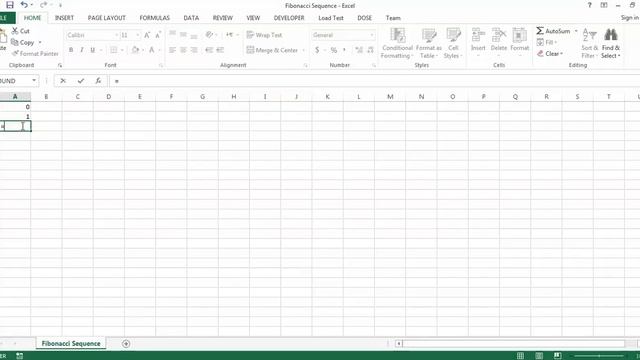The image size is (640, 360).
Task: Decrease cell indent
Action: 209,50
